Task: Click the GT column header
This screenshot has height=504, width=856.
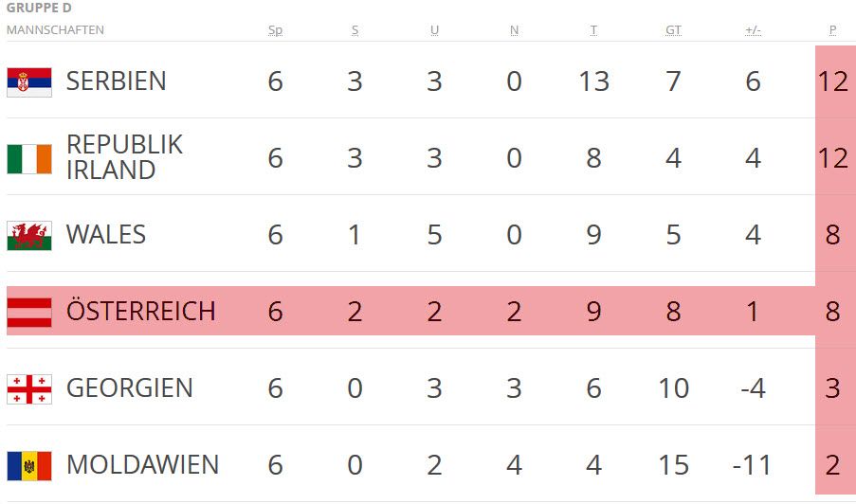Action: pyautogui.click(x=673, y=30)
